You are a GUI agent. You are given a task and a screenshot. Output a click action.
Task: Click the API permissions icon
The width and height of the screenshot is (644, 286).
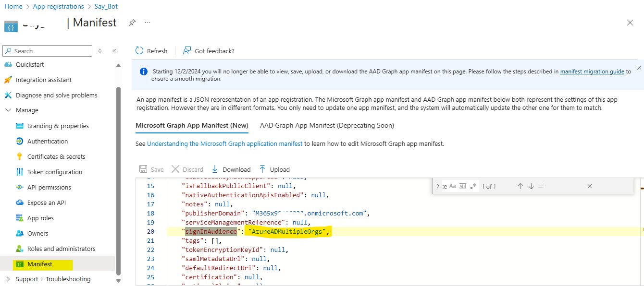tap(20, 187)
